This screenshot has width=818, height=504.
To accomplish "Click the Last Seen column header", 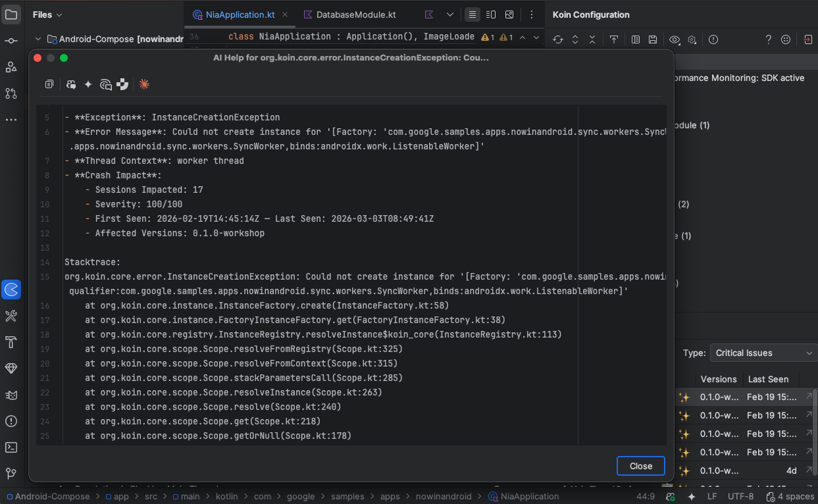I will [x=768, y=379].
